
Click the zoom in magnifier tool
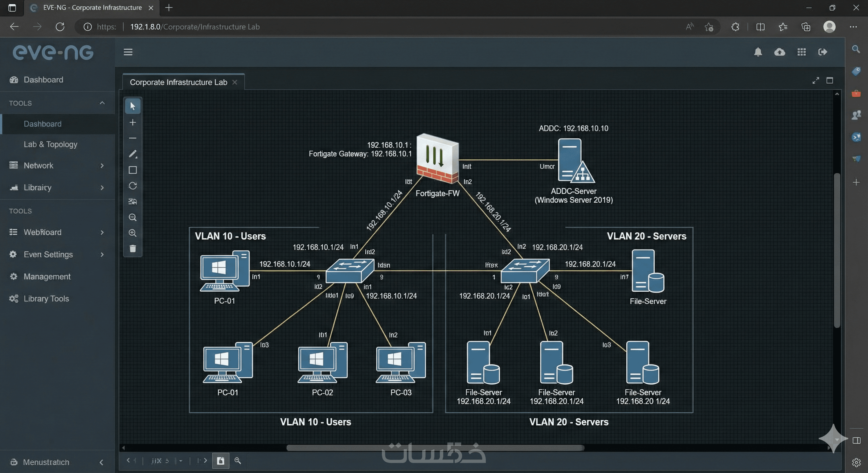click(x=133, y=233)
